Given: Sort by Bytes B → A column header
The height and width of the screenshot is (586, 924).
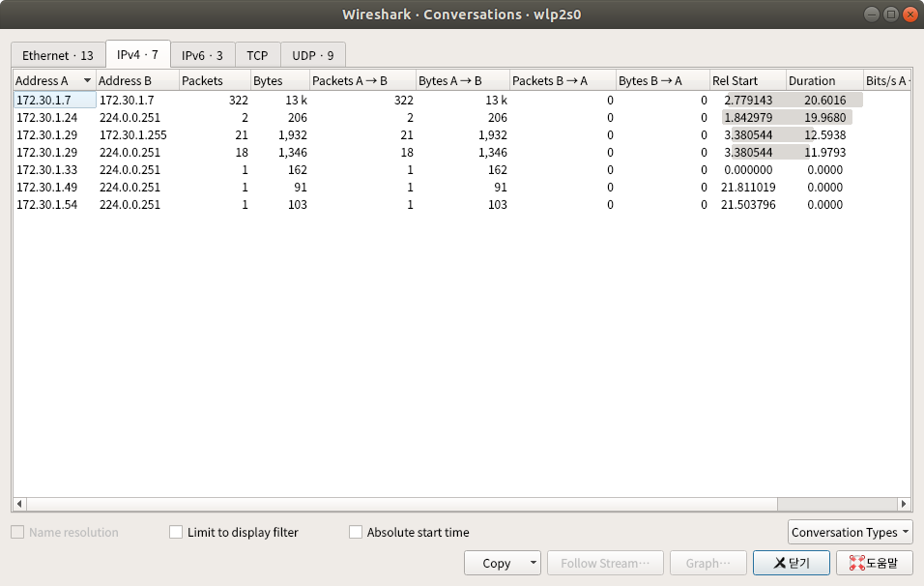Looking at the screenshot, I should pos(663,81).
